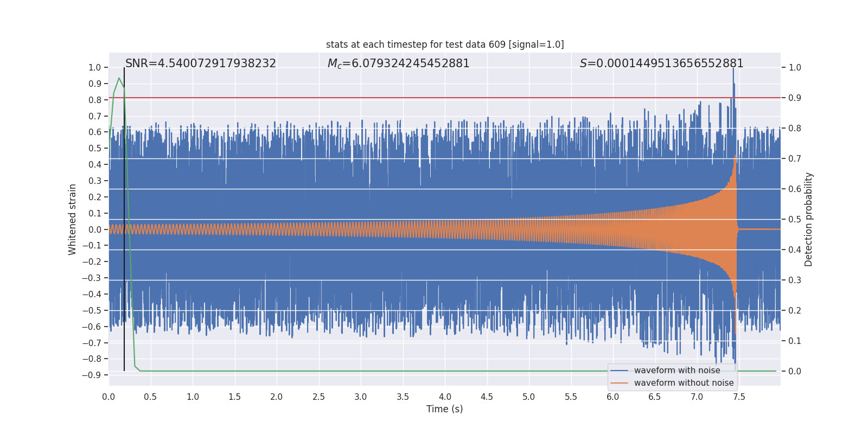Pick the orange line sample in the legend
Image resolution: width=868 pixels, height=434 pixels.
(619, 383)
